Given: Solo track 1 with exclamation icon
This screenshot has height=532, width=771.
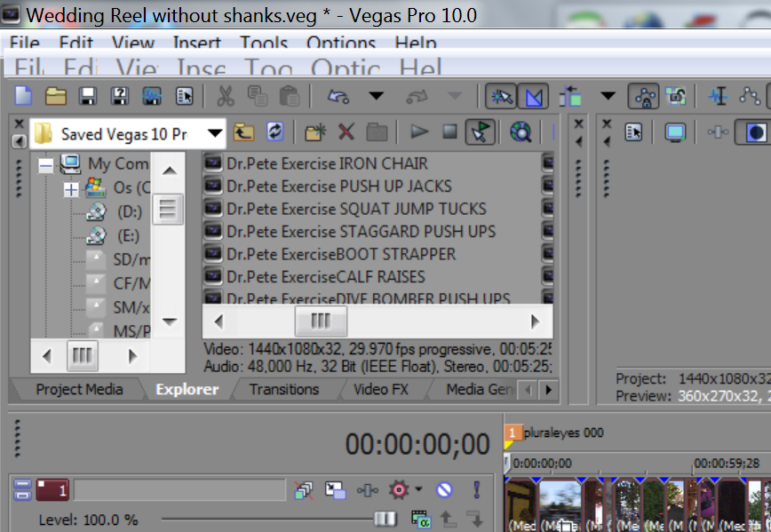Looking at the screenshot, I should pyautogui.click(x=476, y=489).
